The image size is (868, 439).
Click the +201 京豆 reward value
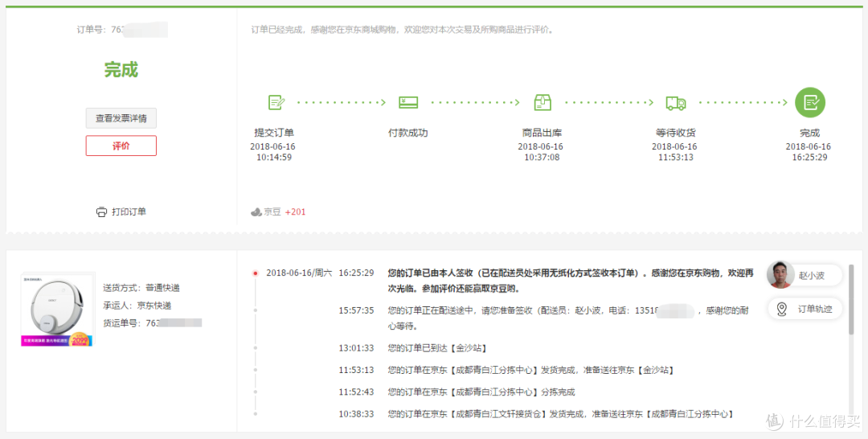click(x=295, y=211)
